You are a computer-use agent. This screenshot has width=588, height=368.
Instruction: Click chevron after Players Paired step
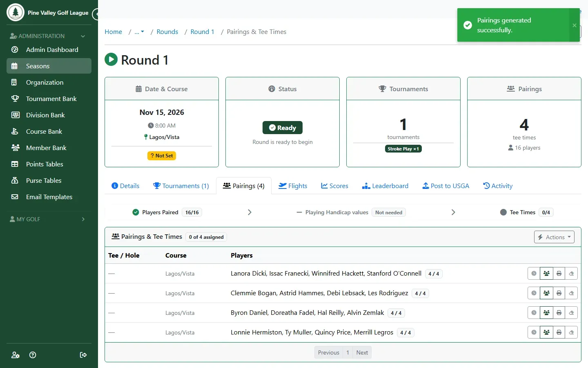[249, 212]
